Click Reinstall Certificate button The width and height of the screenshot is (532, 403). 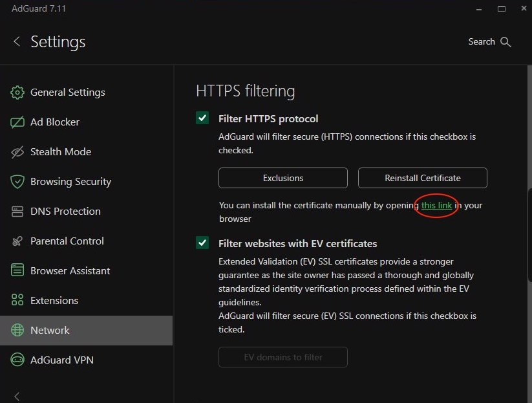pos(422,178)
